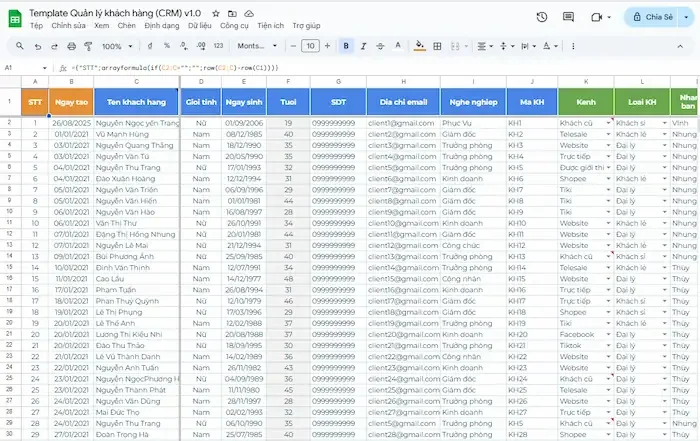Activate the paint format tool
The image size is (700, 441).
[x=88, y=46]
